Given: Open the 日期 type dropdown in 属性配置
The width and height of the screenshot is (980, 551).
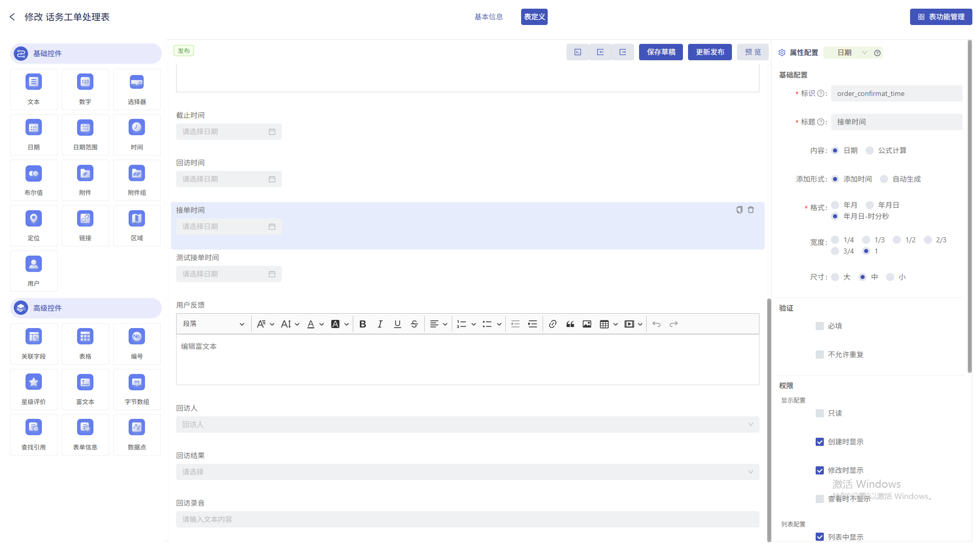Looking at the screenshot, I should pos(852,53).
